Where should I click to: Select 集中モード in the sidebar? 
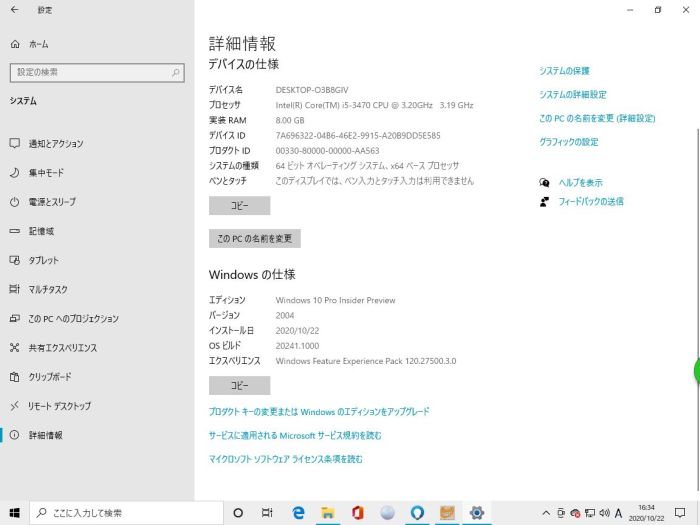(46, 173)
